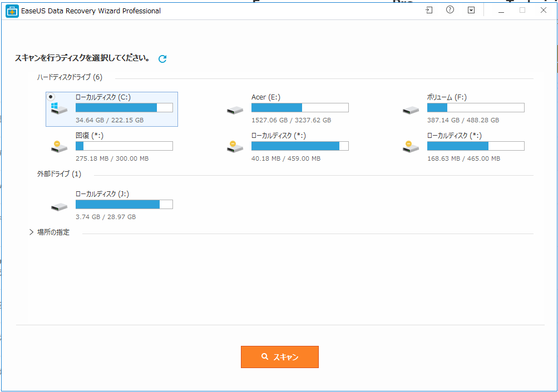Click the 3.74 GB / 28.97 GB text
Image resolution: width=558 pixels, height=392 pixels.
[106, 217]
